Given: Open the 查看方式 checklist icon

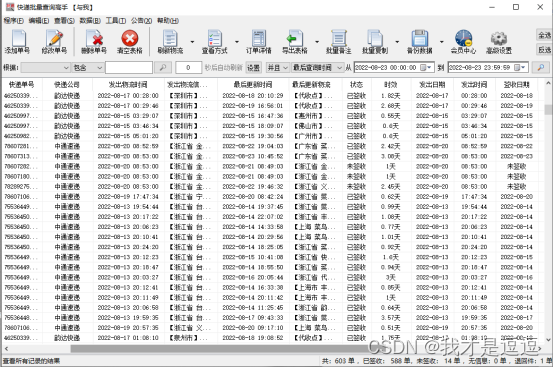Looking at the screenshot, I should point(214,42).
